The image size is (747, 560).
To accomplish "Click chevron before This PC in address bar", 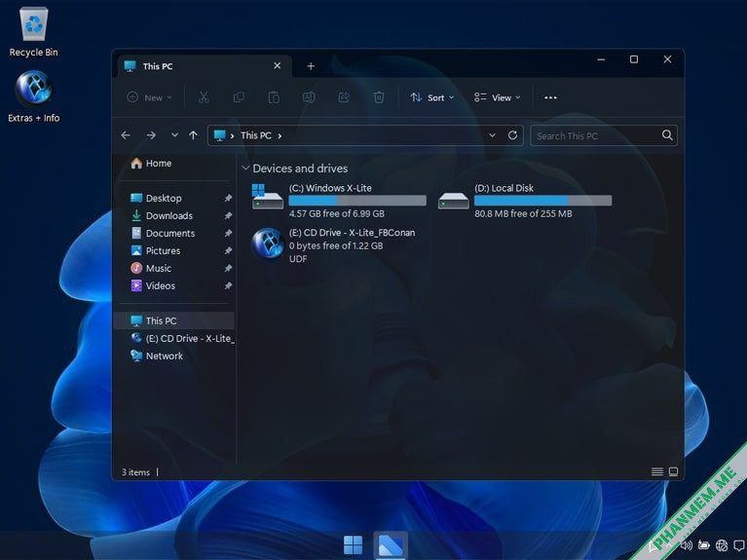I will point(232,135).
